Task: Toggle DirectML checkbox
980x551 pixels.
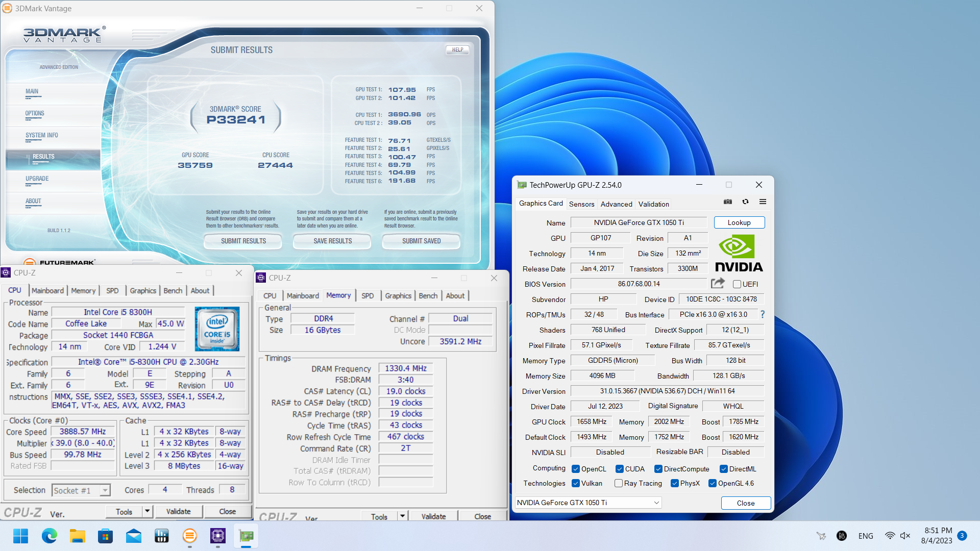Action: click(x=724, y=469)
